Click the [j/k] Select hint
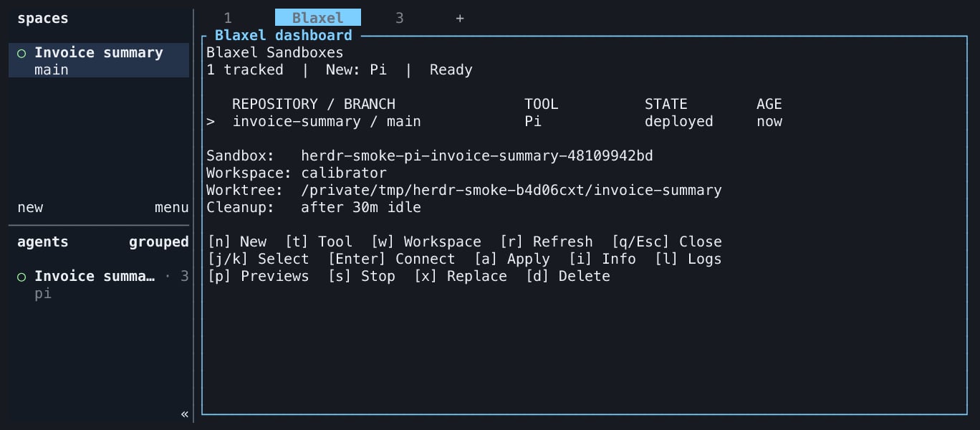 tap(258, 259)
